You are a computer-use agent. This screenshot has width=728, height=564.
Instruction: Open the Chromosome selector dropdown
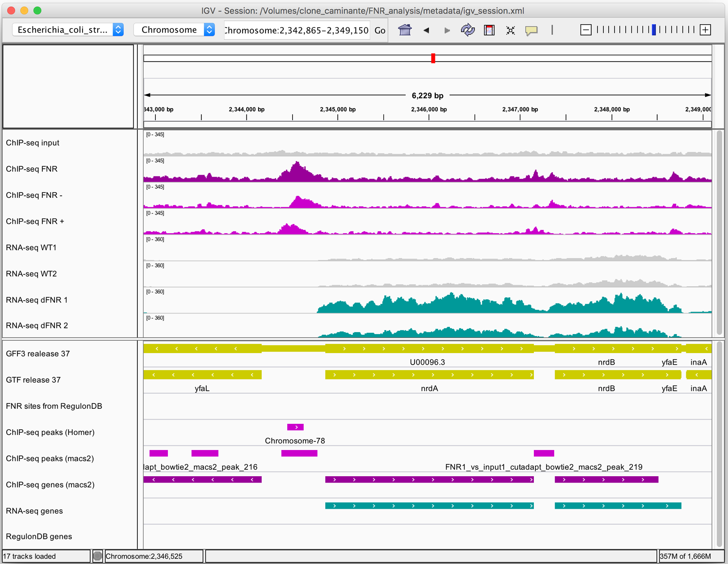[174, 30]
